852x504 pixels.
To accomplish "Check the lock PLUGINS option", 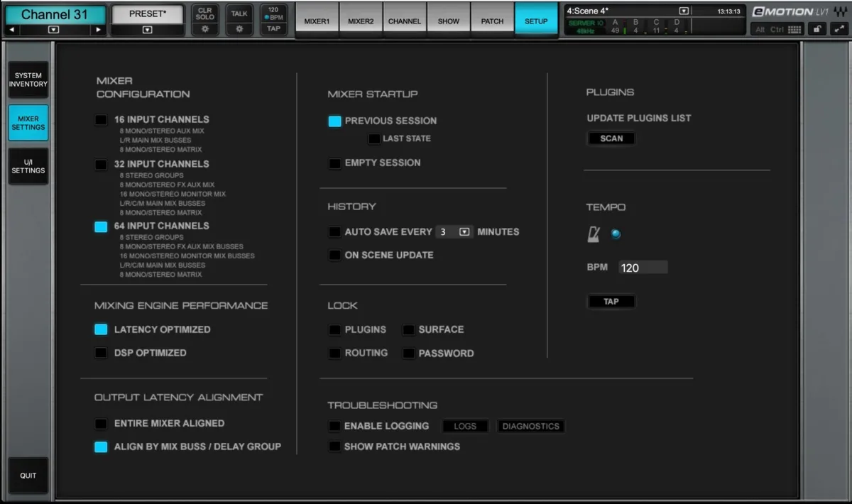I will point(334,329).
